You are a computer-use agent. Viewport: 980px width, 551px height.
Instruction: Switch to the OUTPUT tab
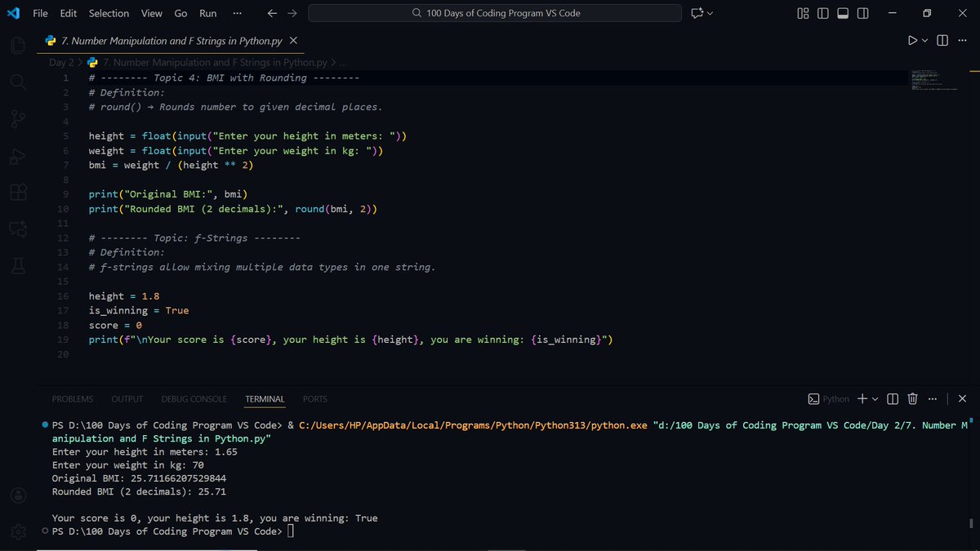tap(127, 399)
